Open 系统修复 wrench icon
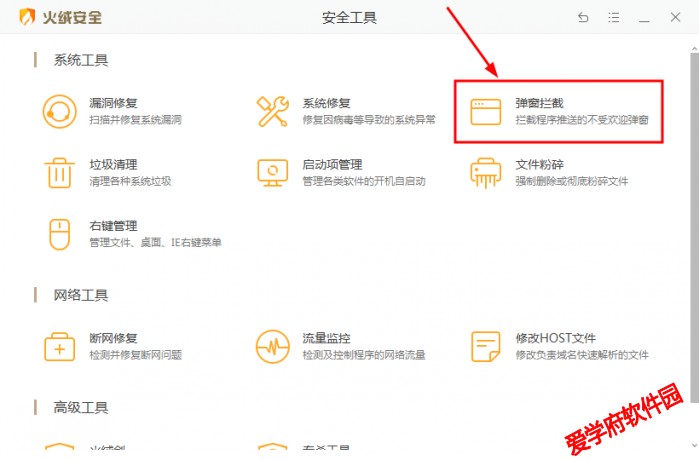Image resolution: width=699 pixels, height=460 pixels. pos(272,111)
